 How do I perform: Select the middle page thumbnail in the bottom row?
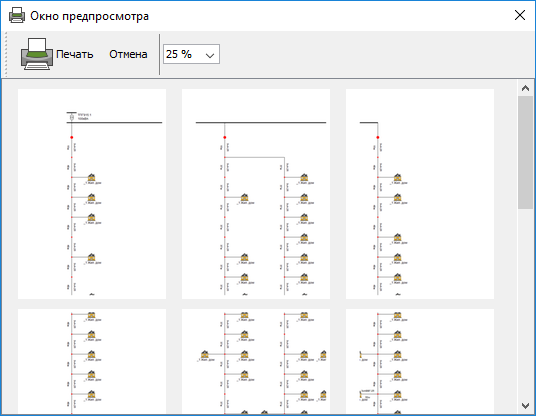(256, 361)
